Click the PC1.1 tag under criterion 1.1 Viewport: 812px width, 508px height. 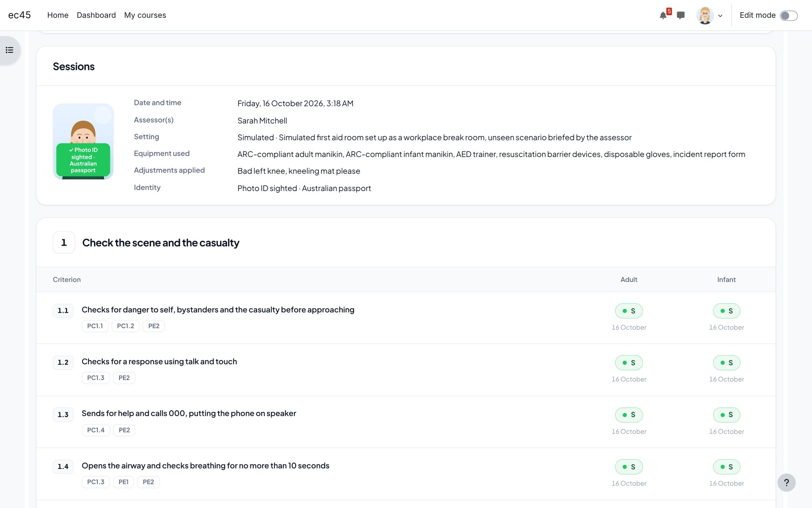pos(95,326)
